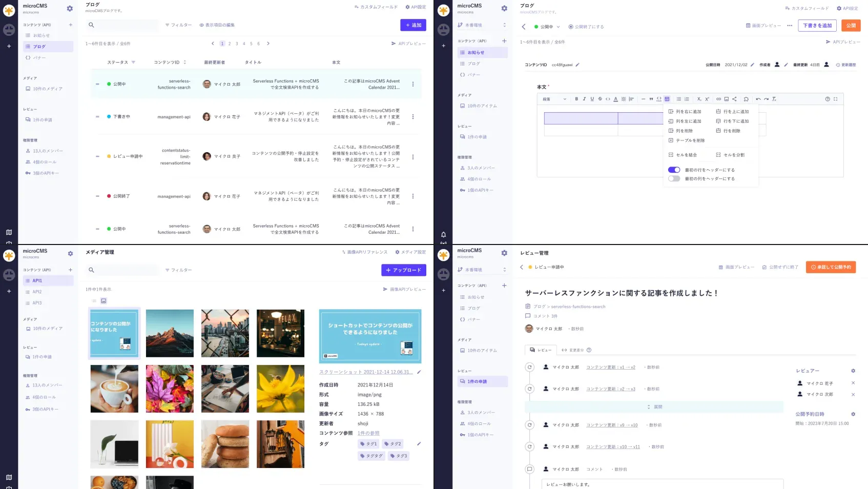
Task: Open page 3 in blog pagination
Action: (237, 44)
